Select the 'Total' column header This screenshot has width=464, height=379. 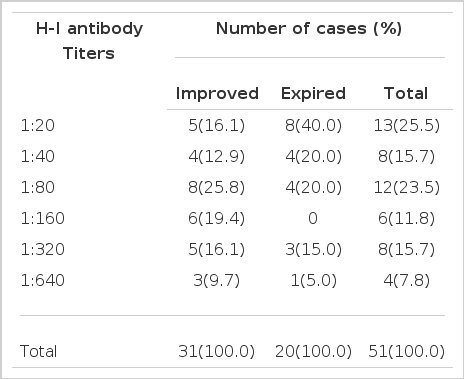(x=406, y=93)
